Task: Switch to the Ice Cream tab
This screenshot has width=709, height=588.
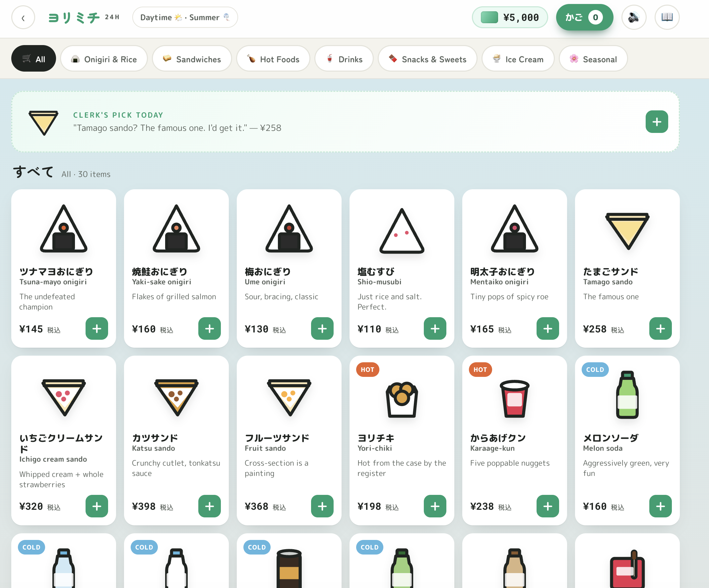Action: pos(518,59)
